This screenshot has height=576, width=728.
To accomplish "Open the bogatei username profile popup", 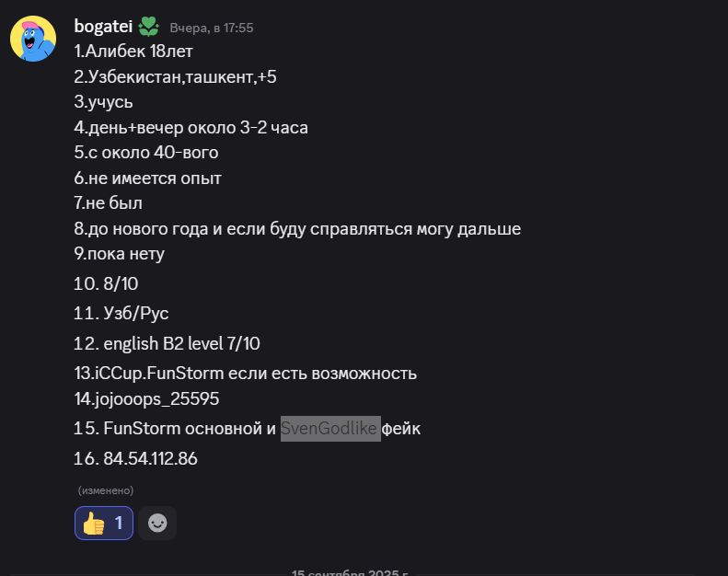I will (x=103, y=27).
